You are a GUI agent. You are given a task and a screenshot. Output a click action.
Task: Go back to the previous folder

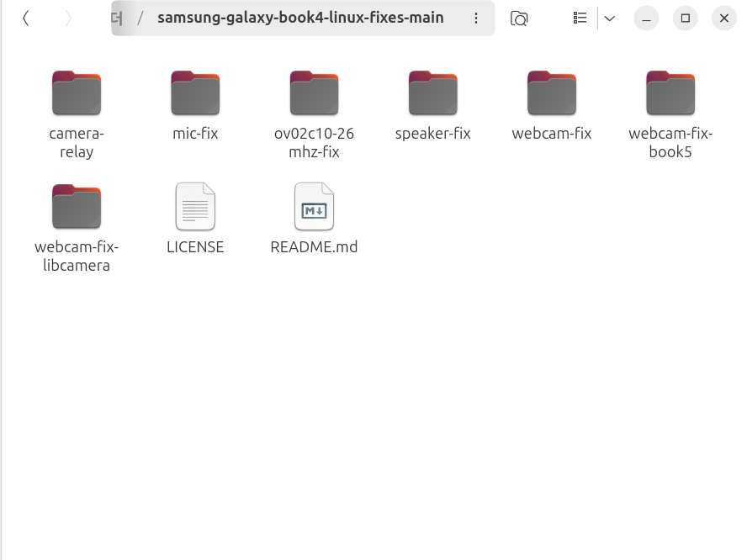coord(26,18)
